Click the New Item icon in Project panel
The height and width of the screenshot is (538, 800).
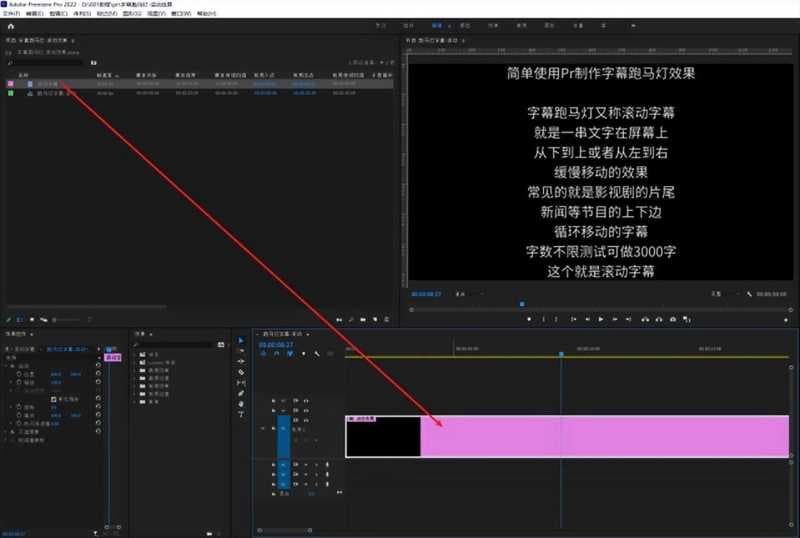coord(375,320)
